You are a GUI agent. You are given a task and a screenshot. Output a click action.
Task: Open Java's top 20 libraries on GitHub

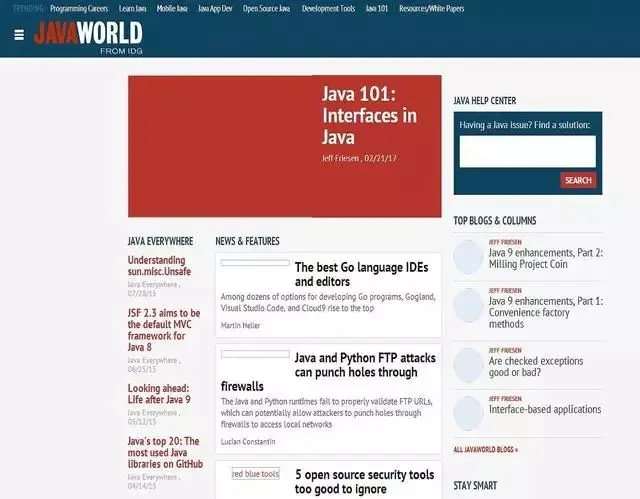pyautogui.click(x=165, y=452)
